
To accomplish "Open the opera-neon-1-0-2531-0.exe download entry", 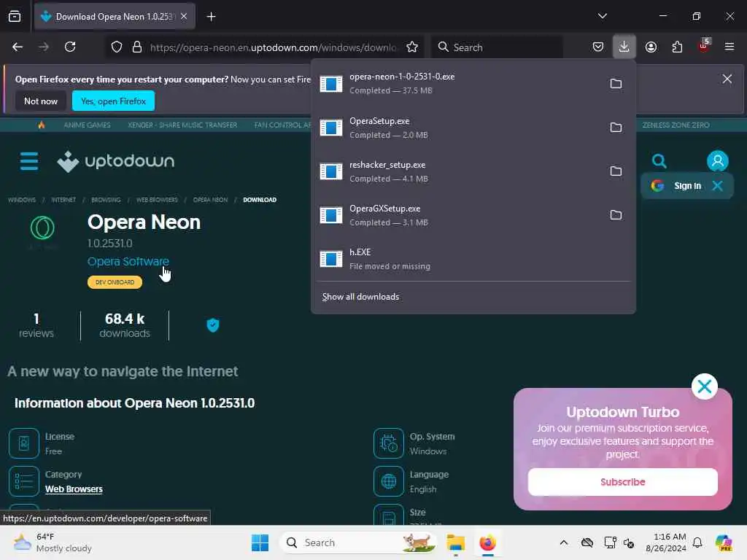I will [457, 84].
